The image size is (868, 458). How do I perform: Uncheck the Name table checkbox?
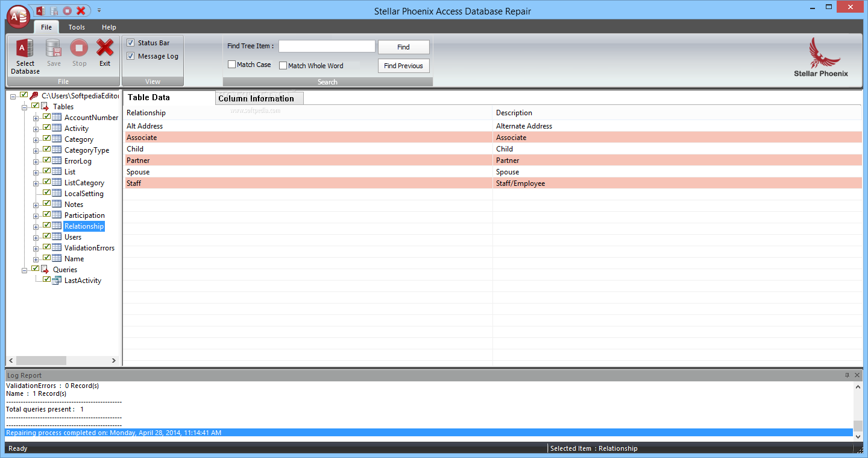click(46, 258)
